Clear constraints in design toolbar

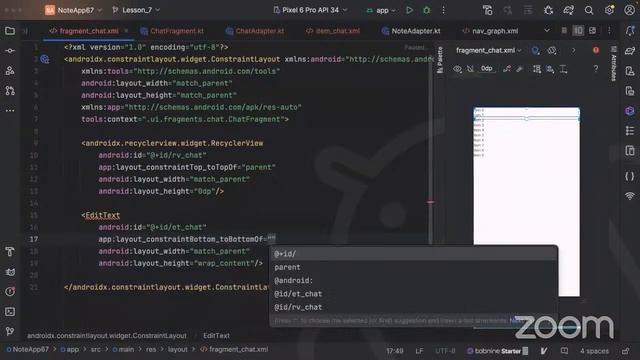tap(507, 69)
